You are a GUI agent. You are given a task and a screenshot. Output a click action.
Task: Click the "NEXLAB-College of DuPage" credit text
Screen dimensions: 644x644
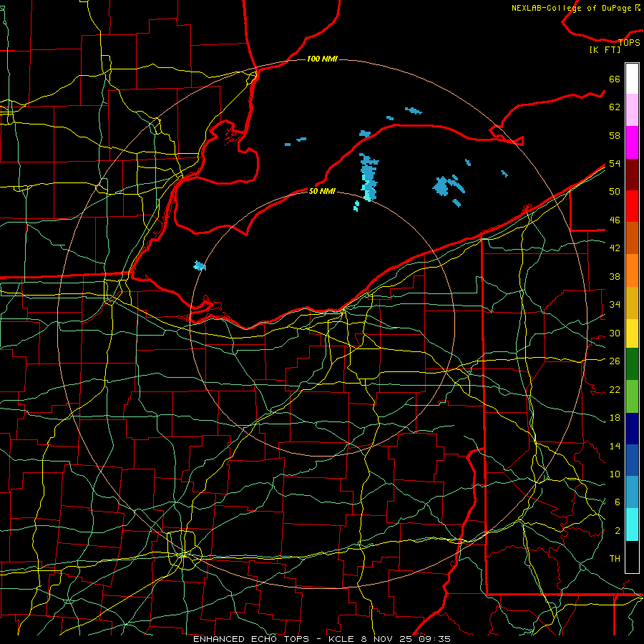[572, 8]
